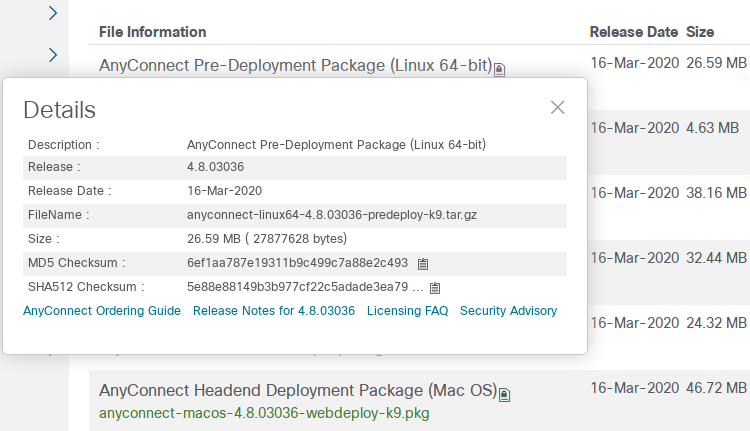Expand the top sidebar chevron arrow

click(53, 13)
